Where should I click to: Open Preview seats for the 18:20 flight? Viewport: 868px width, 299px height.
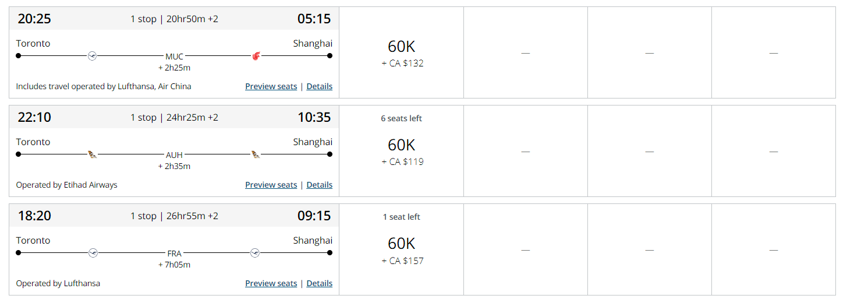point(271,283)
